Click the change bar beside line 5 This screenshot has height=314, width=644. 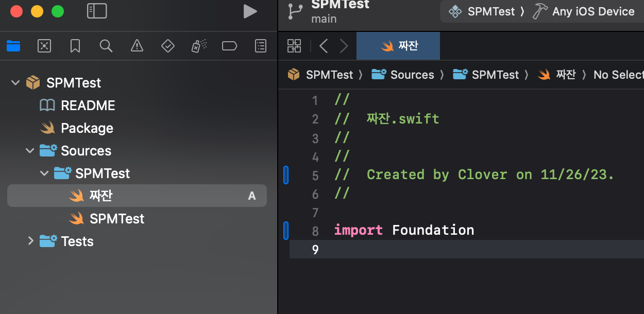click(x=286, y=175)
